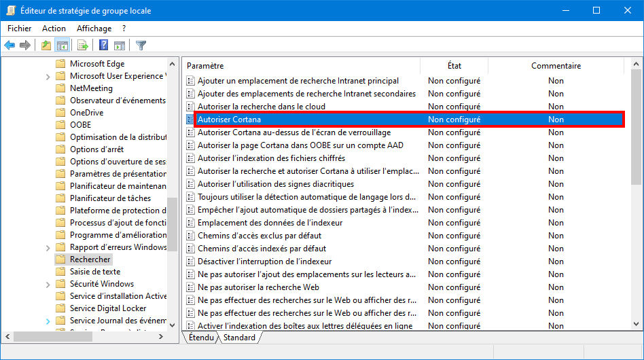This screenshot has height=360, width=644.
Task: Select Autoriser la page Cortana dans OOBE
Action: tap(301, 145)
